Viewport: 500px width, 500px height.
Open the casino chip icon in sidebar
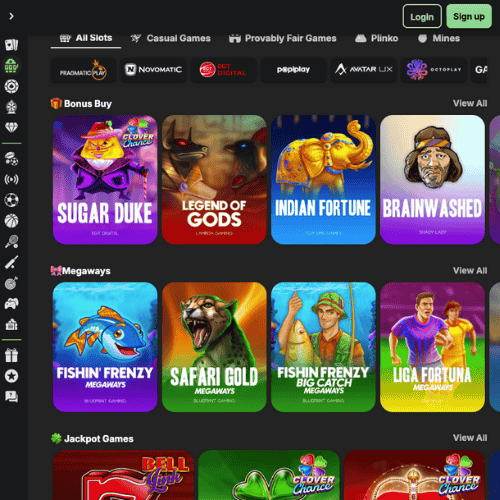coord(11,86)
